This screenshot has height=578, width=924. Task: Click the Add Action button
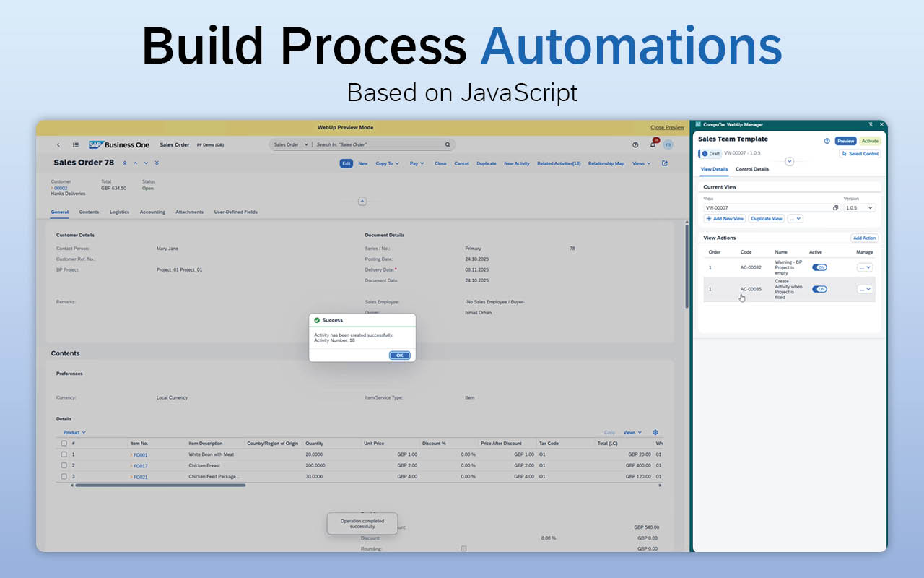coord(864,238)
